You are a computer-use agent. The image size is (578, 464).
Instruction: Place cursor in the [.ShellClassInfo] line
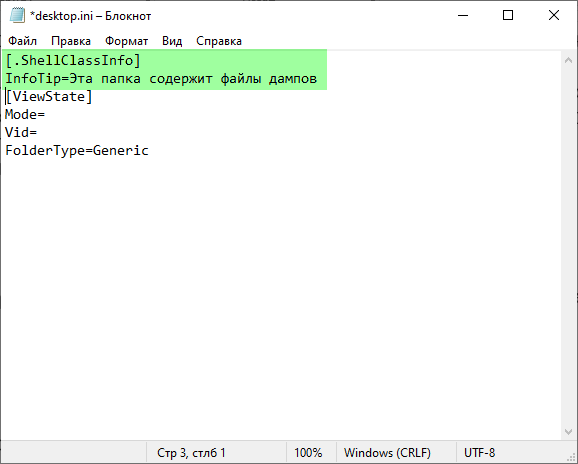(x=73, y=60)
